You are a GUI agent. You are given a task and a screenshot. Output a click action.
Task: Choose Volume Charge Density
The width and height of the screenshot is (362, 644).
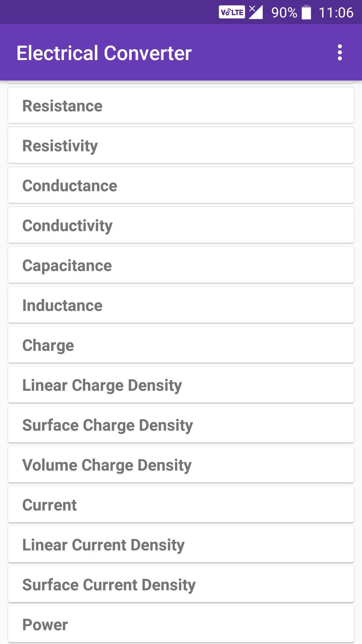[x=181, y=465]
